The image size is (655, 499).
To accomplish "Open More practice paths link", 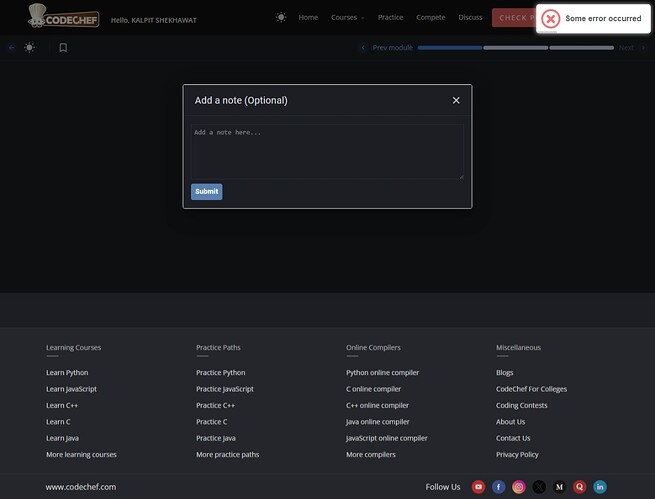I will (228, 454).
